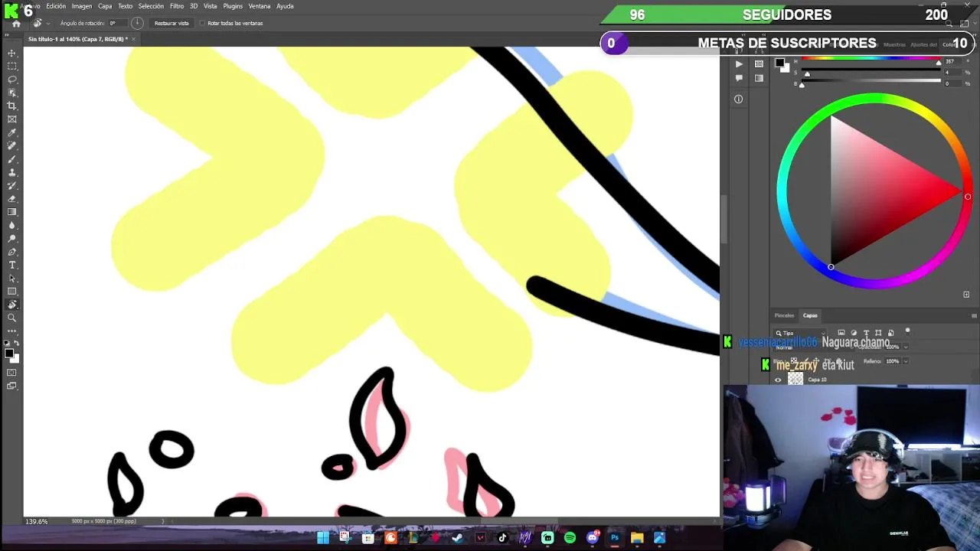Screen dimensions: 980x551
Task: Open the Properties info panel icon
Action: (738, 99)
